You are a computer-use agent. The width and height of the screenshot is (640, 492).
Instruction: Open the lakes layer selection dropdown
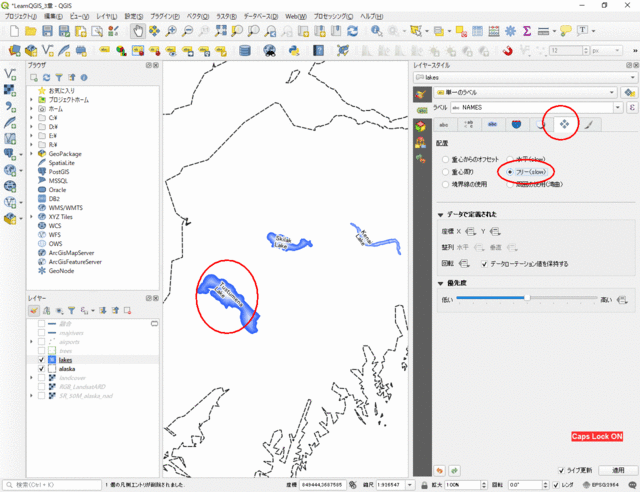525,78
